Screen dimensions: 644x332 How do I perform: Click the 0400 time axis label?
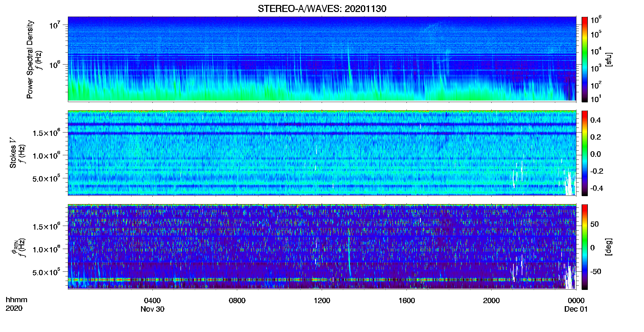tap(152, 300)
